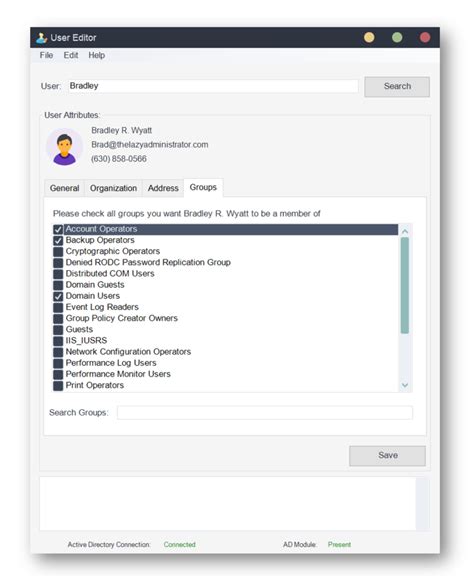Click the Search Groups input field
Image resolution: width=474 pixels, height=578 pixels.
pyautogui.click(x=265, y=413)
